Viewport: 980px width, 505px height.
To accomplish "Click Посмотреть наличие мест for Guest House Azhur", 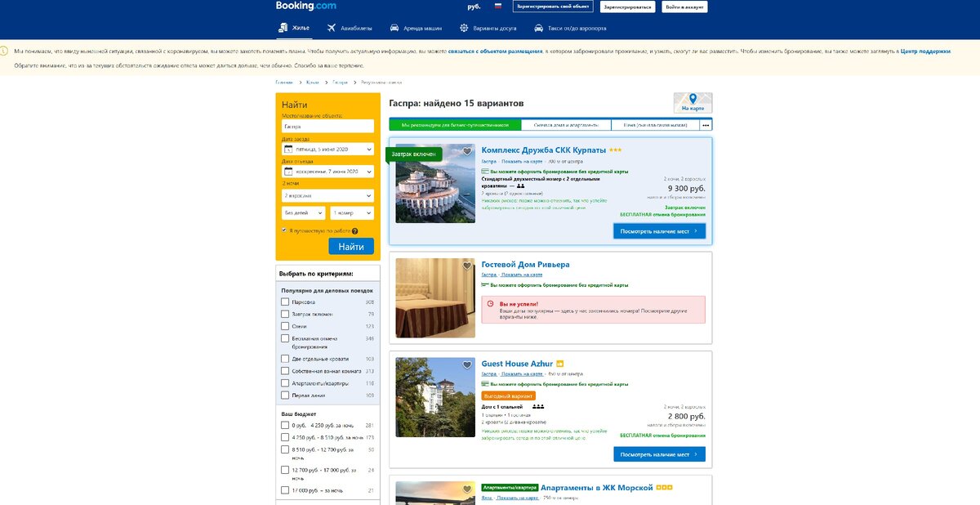I will click(659, 454).
